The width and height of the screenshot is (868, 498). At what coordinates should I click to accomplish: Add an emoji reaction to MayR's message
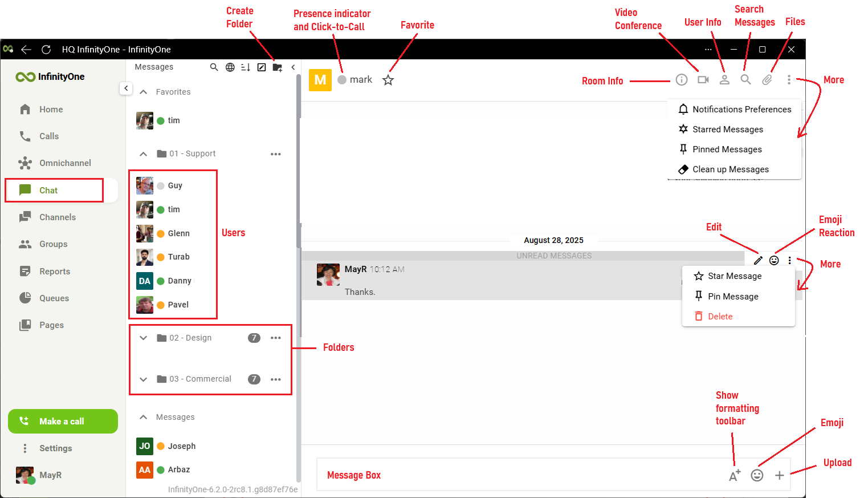coord(774,260)
